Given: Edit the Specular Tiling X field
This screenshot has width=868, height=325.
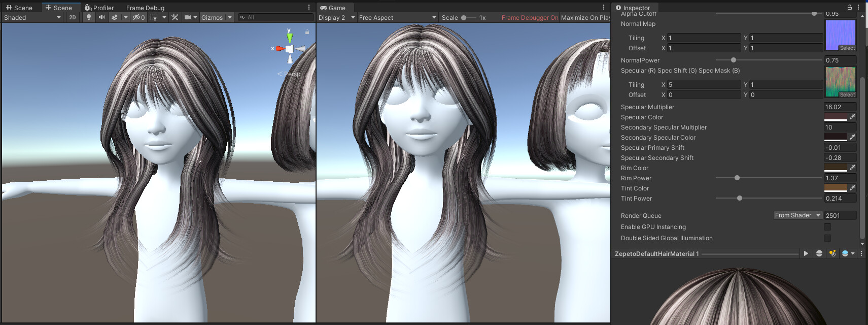Looking at the screenshot, I should click(704, 84).
